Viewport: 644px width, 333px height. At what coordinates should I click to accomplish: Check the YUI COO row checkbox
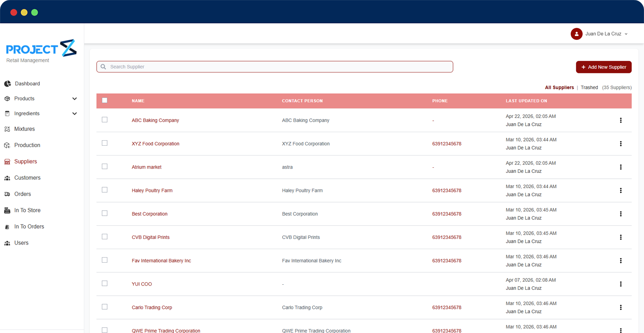click(x=105, y=283)
